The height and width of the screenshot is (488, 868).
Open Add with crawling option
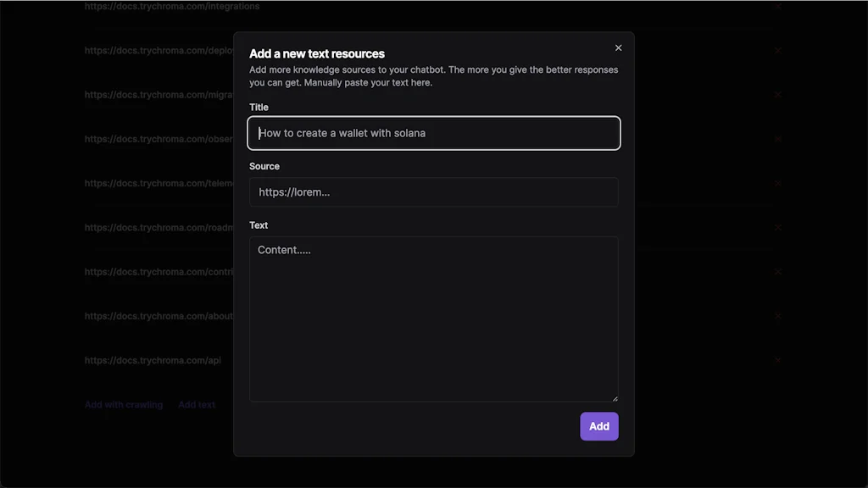pyautogui.click(x=123, y=404)
